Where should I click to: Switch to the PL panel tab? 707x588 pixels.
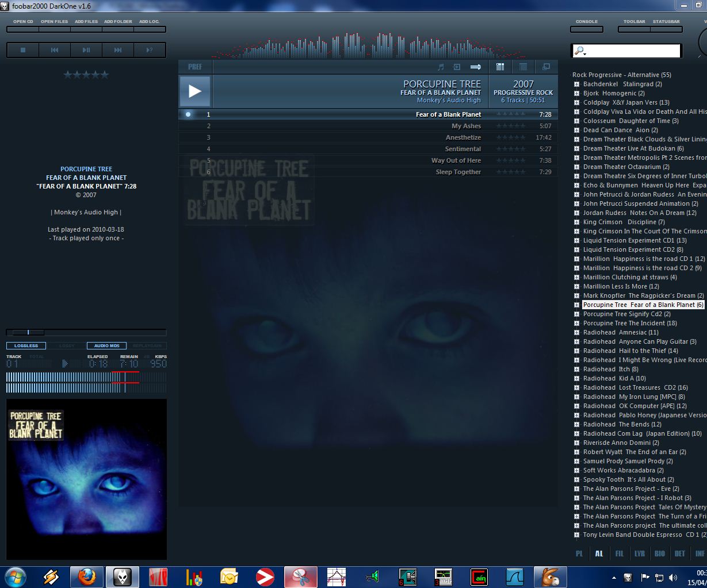[579, 554]
